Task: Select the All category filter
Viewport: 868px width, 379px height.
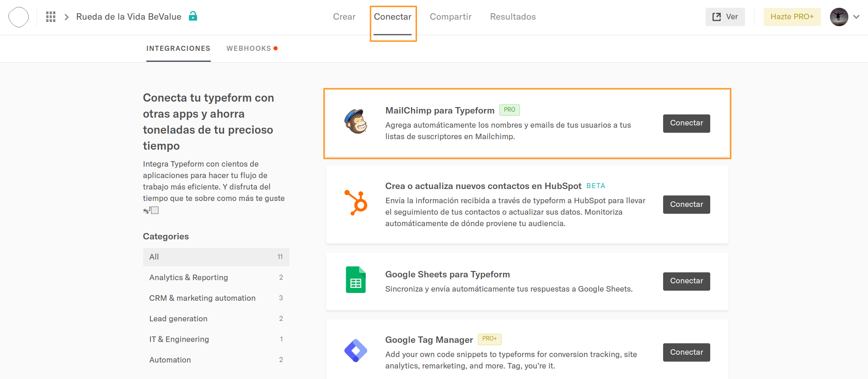Action: tap(216, 257)
